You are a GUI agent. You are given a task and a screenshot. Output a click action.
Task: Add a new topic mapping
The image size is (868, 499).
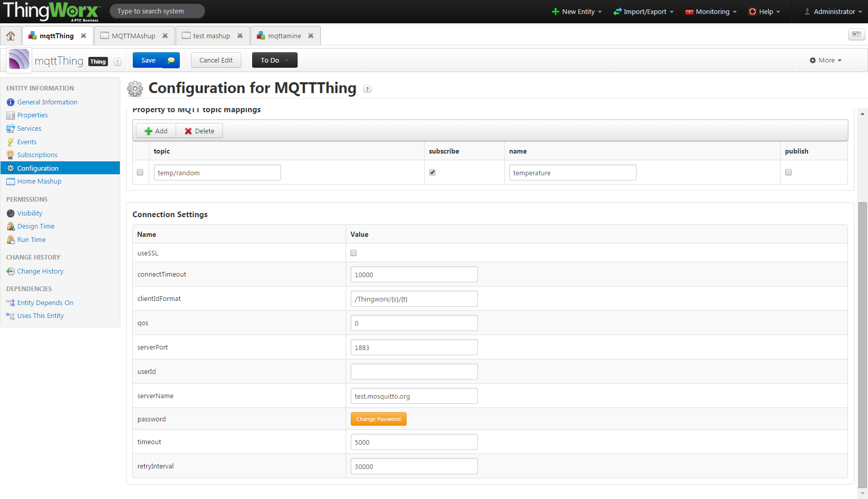tap(156, 131)
